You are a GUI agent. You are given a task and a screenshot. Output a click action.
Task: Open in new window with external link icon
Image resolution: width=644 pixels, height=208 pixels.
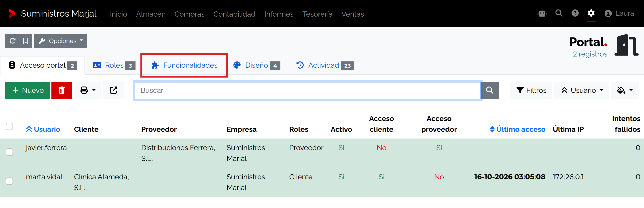114,90
